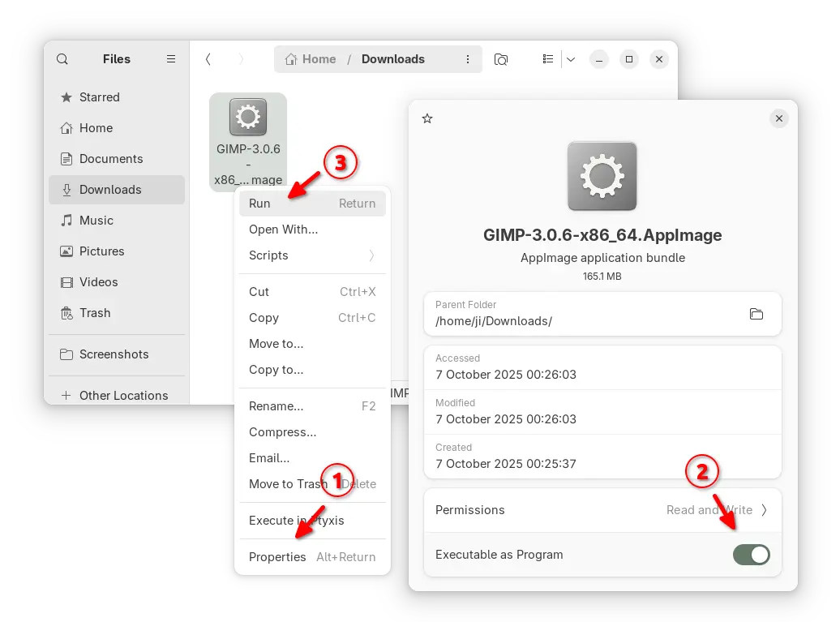Image resolution: width=840 pixels, height=622 pixels.
Task: Toggle Executable as Program switch
Action: coord(751,555)
